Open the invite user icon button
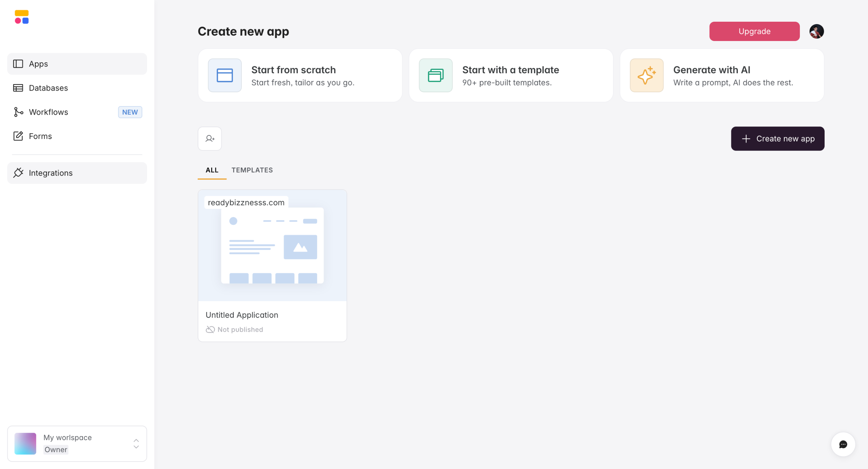 click(x=210, y=138)
